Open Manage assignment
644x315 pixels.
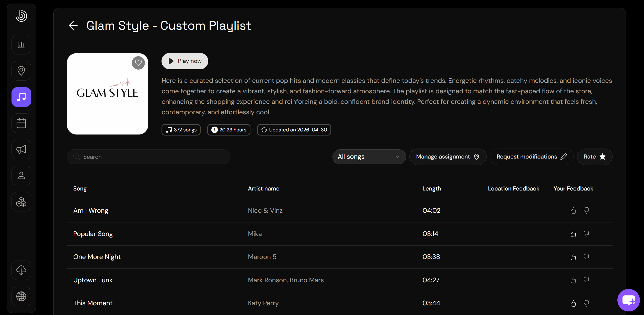(x=448, y=157)
